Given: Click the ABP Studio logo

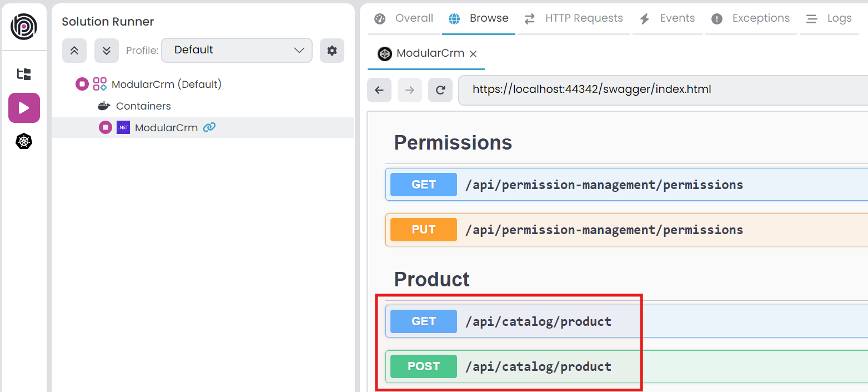Looking at the screenshot, I should tap(24, 26).
